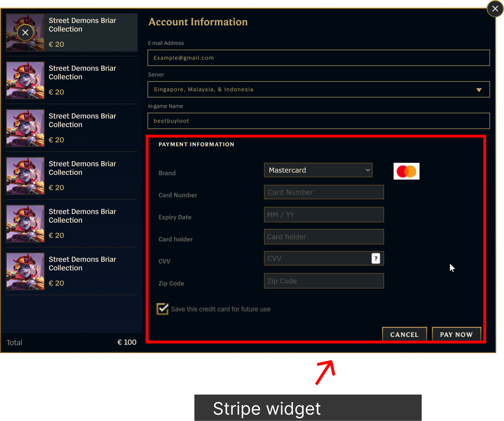
Task: Click the in-game Name input field
Action: pyautogui.click(x=318, y=121)
